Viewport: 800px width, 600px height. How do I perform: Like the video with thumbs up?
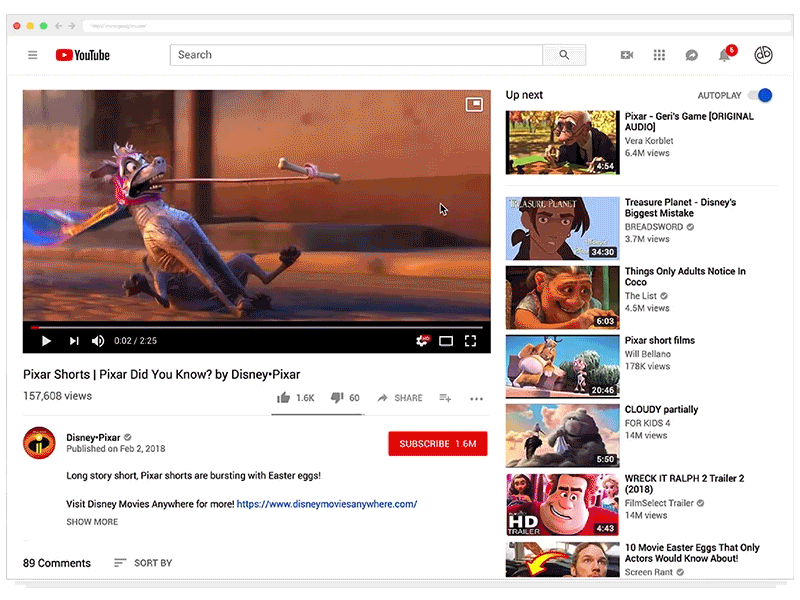point(284,397)
